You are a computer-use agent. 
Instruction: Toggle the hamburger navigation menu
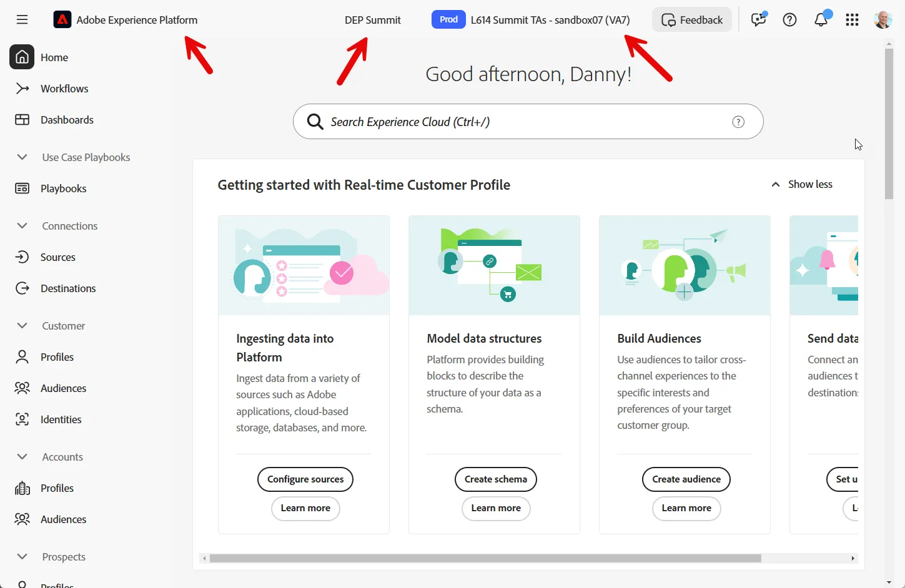(x=22, y=20)
